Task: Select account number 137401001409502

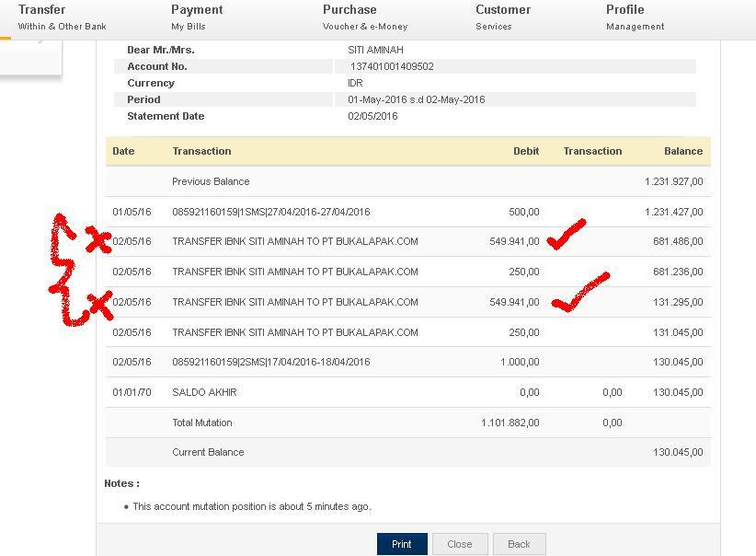Action: point(392,66)
